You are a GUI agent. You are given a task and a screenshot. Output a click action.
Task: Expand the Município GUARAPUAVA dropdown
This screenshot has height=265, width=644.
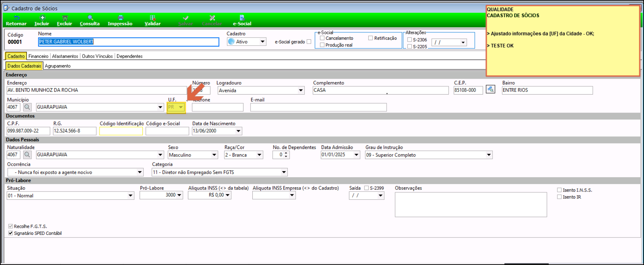160,107
